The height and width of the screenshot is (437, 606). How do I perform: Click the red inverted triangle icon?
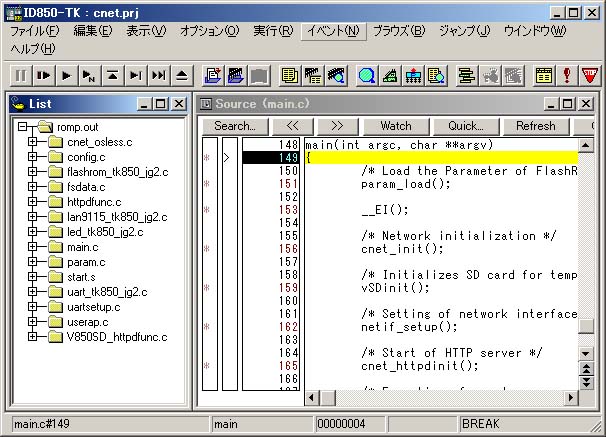589,75
